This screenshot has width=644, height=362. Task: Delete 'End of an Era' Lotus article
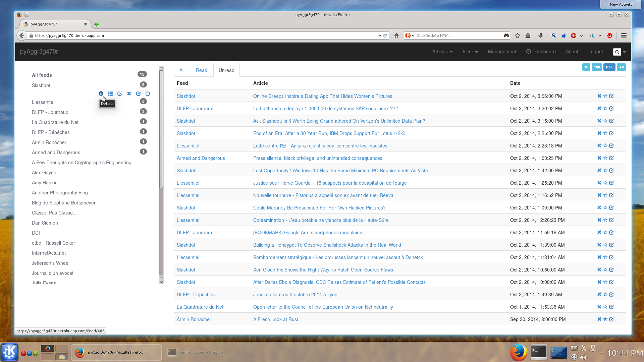[x=599, y=133]
